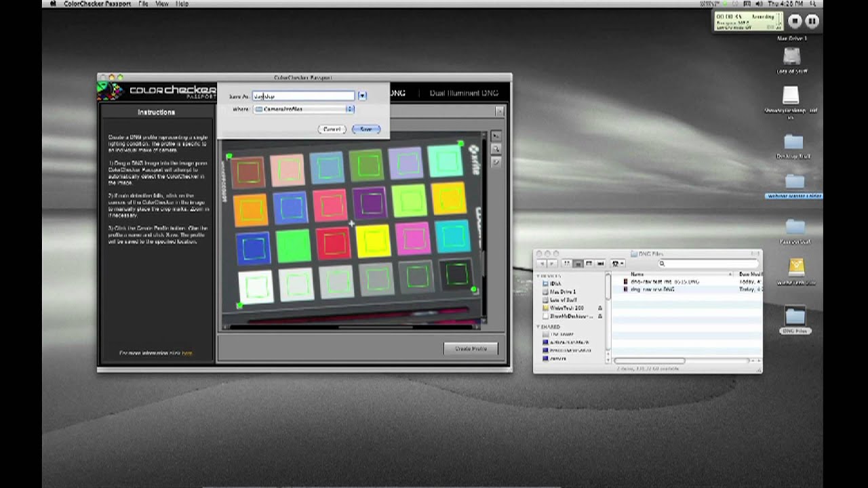This screenshot has height=488, width=868.
Task: Switch Finder to icon view
Action: point(567,264)
